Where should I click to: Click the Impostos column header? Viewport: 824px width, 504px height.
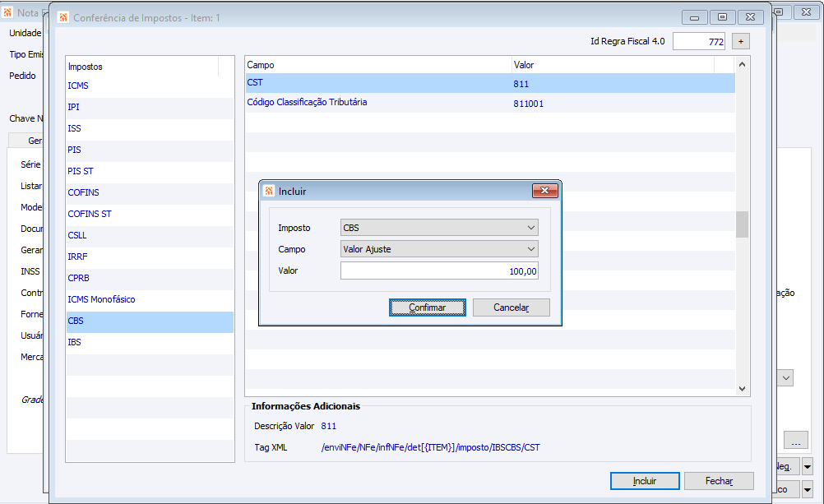point(142,67)
